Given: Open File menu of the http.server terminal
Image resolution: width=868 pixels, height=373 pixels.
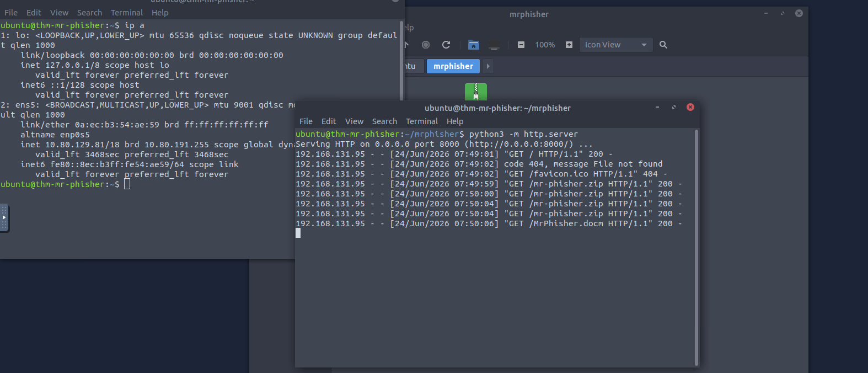Looking at the screenshot, I should (x=306, y=121).
